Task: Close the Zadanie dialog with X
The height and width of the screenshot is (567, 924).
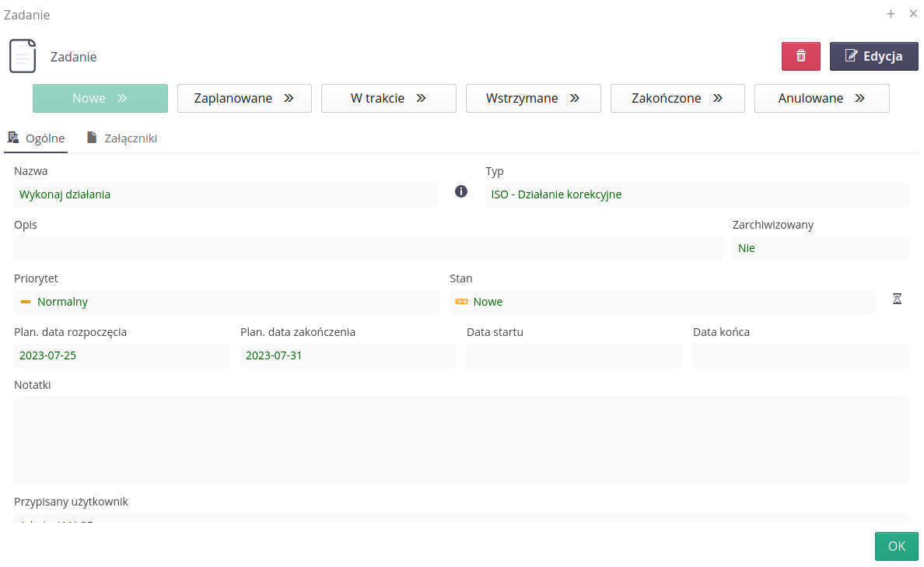Action: click(913, 14)
